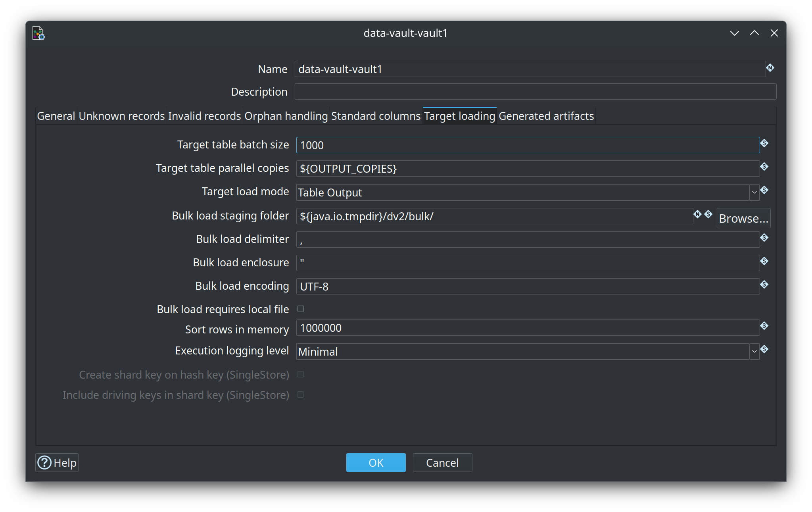This screenshot has width=812, height=512.
Task: Click the Bulk load staging folder field
Action: click(x=495, y=216)
